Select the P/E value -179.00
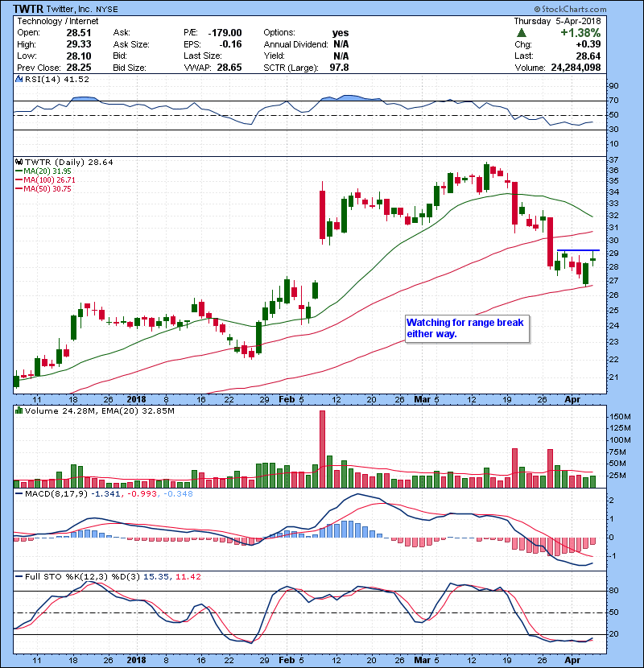This screenshot has height=668, width=644. (225, 33)
